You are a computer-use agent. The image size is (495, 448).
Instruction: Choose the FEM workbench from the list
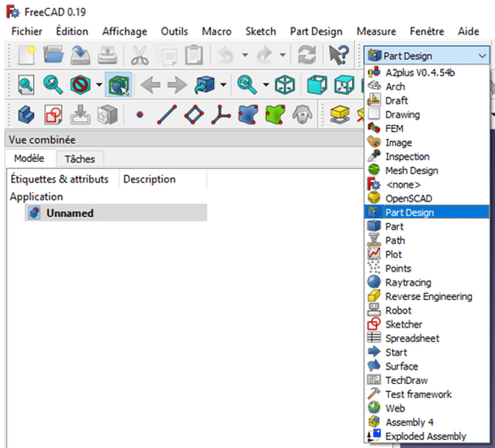[427, 129]
